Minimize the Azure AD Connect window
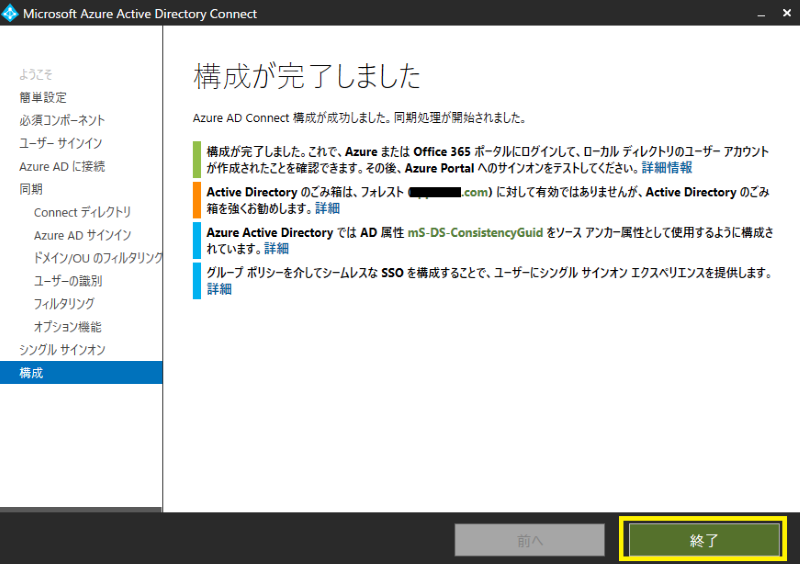 (x=761, y=14)
